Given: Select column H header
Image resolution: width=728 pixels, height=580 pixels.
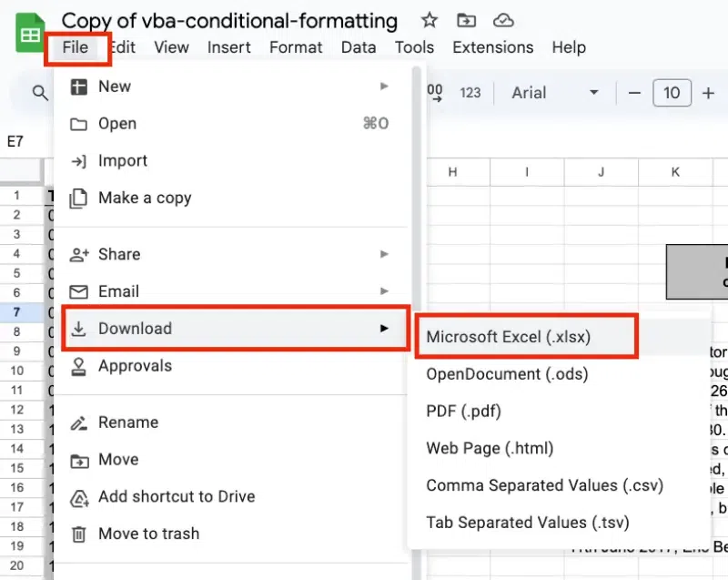Looking at the screenshot, I should pyautogui.click(x=452, y=171).
